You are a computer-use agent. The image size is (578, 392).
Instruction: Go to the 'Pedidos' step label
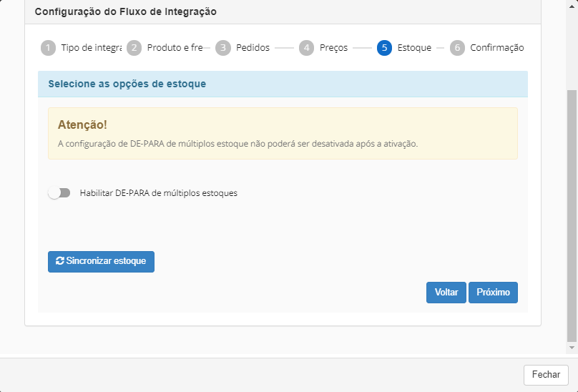[253, 48]
